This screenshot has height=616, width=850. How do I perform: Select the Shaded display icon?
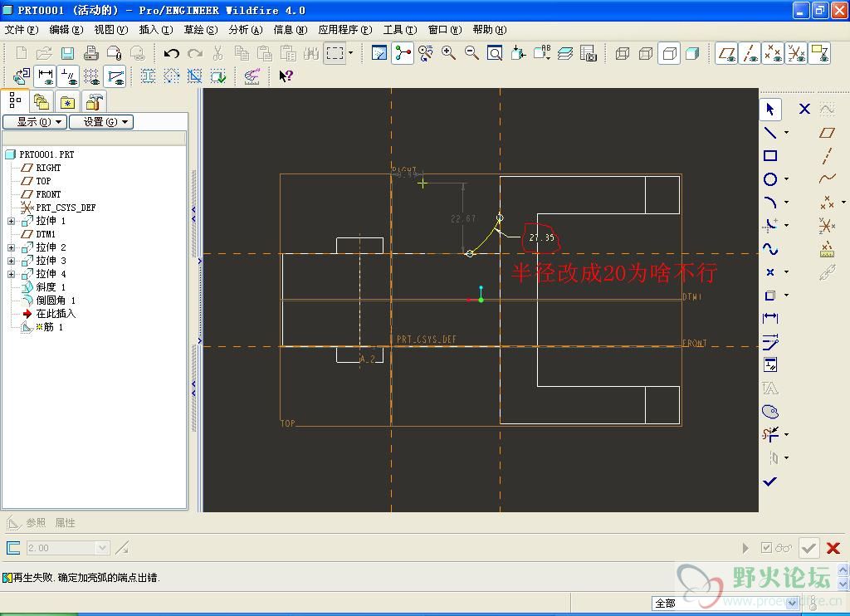[692, 53]
